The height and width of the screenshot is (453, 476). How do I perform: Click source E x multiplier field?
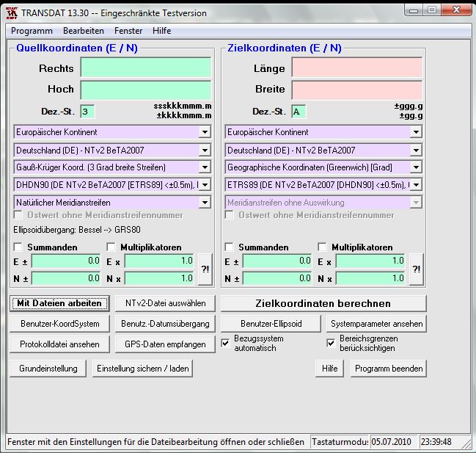pos(159,261)
